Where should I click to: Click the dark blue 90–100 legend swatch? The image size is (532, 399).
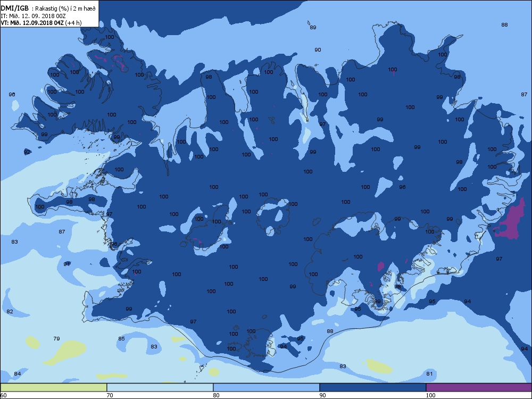[372, 387]
